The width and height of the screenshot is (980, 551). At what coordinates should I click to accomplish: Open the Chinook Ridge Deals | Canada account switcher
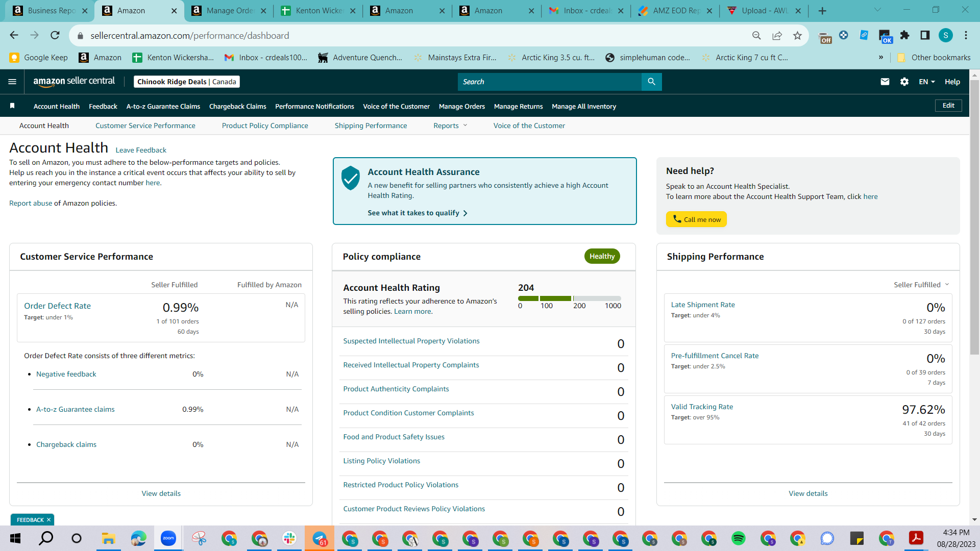tap(187, 82)
